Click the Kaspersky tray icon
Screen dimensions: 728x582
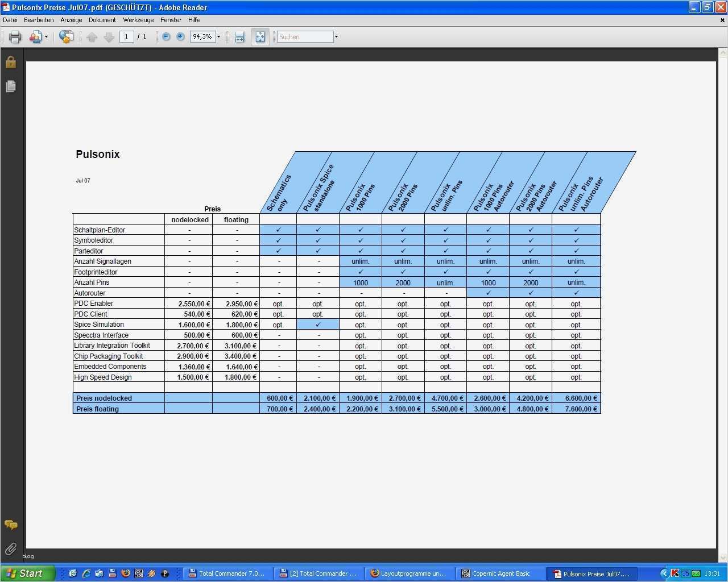675,573
